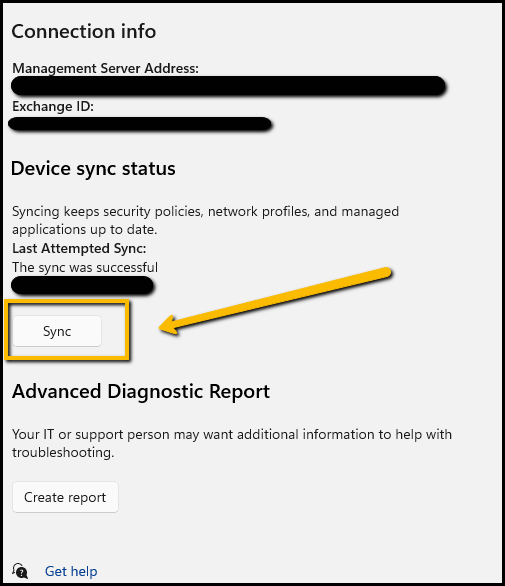Click the 'Syncing keeps security policies' description
This screenshot has width=505, height=586.
click(205, 220)
